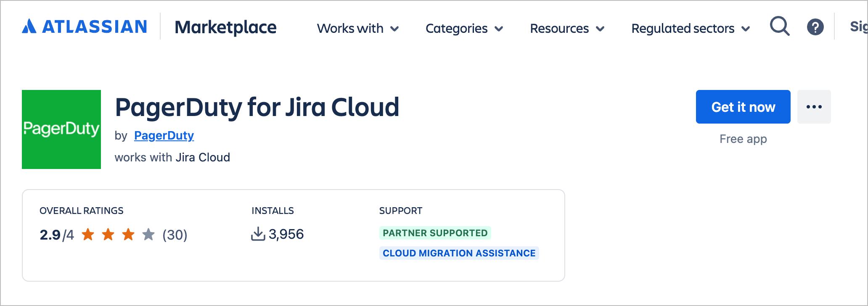Expand the Regulated sectors dropdown
868x306 pixels.
point(691,29)
